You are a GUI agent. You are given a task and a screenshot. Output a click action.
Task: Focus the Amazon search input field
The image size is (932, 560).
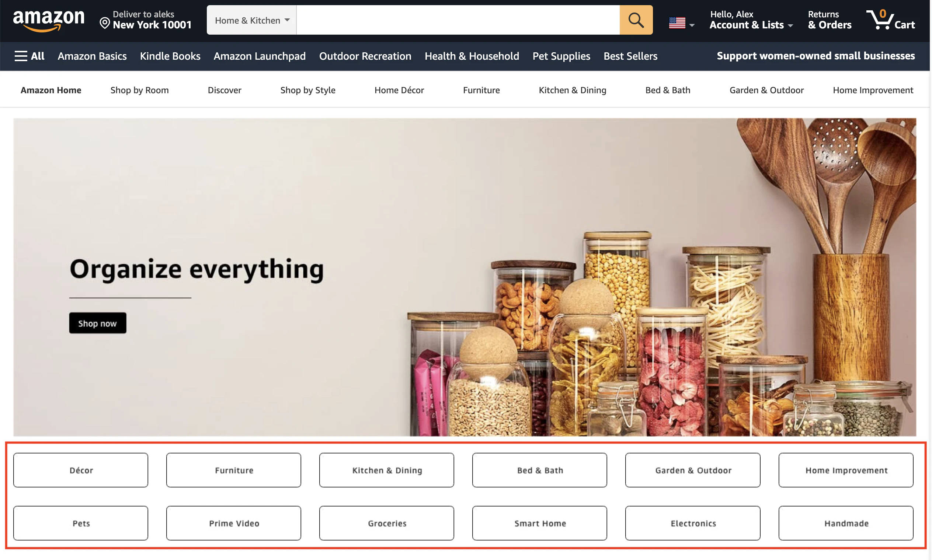[458, 20]
